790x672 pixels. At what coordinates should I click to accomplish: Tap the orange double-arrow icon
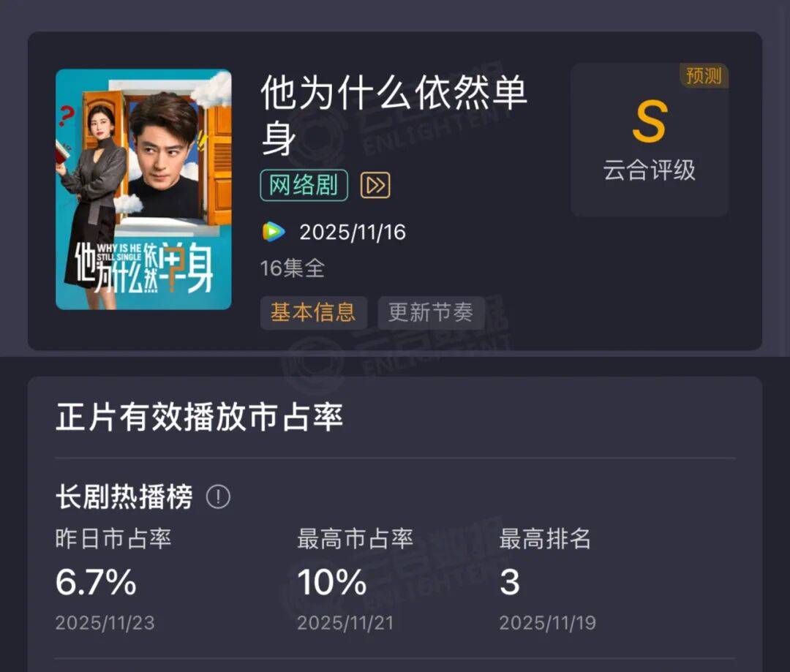375,185
